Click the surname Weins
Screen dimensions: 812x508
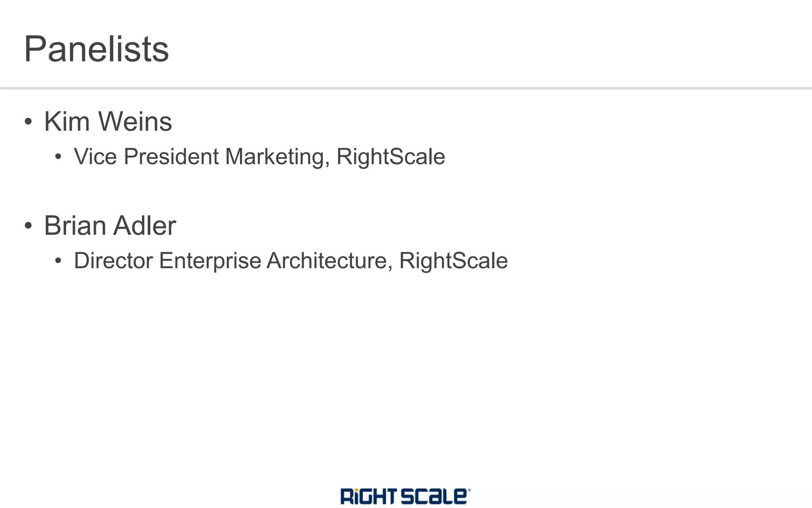(135, 121)
